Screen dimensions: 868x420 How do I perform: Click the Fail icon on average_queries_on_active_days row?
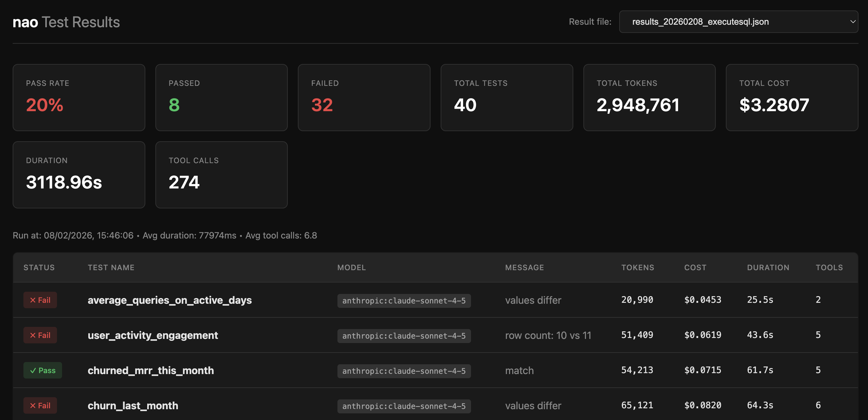coord(40,300)
